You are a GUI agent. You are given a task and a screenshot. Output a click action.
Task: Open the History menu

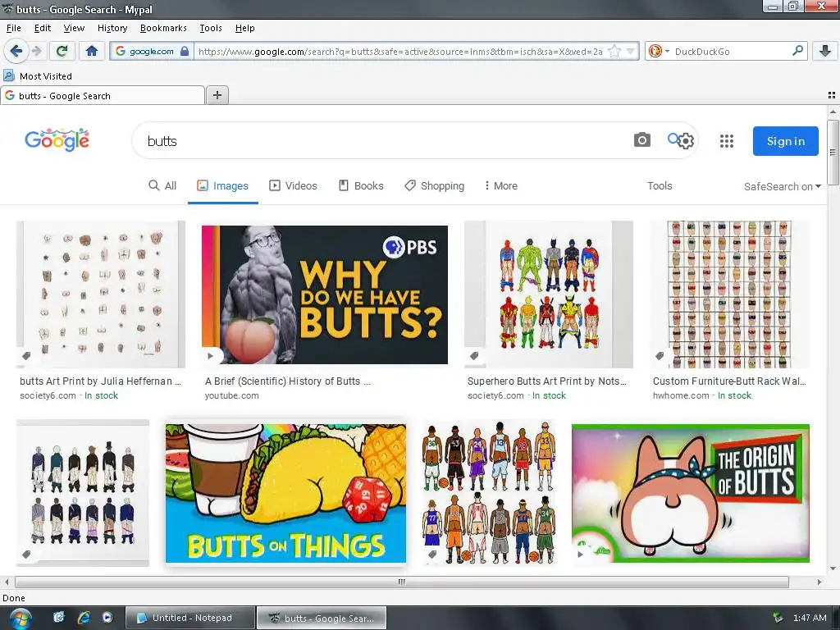click(112, 28)
